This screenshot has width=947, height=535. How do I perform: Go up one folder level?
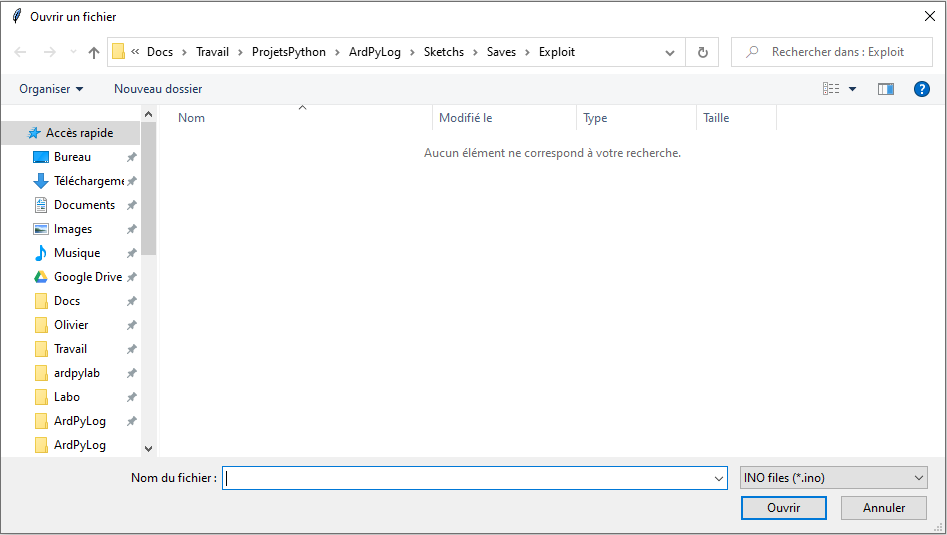point(94,52)
